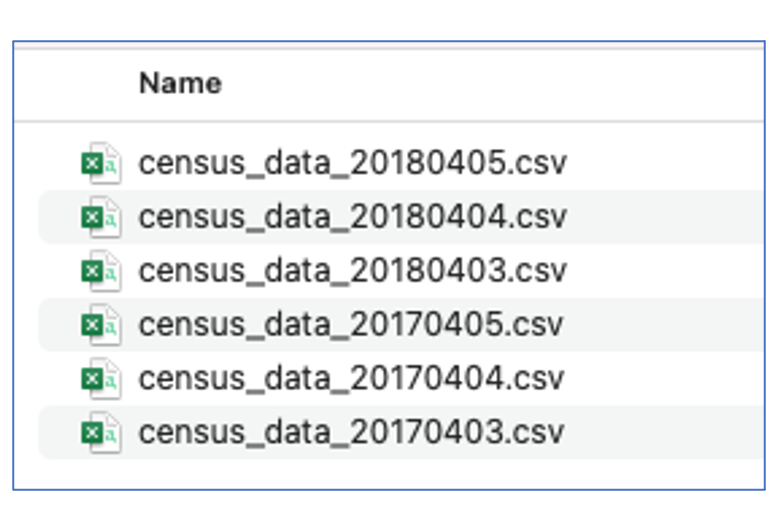The width and height of the screenshot is (782, 510).
Task: Select the CSV icon of census_data_20180403.csv
Action: (100, 271)
